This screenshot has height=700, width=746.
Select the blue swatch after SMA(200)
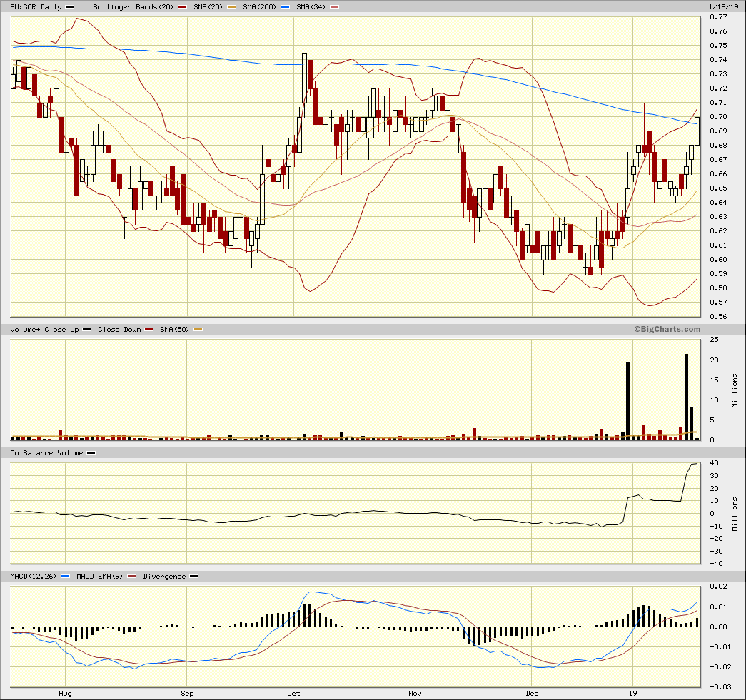[x=285, y=6]
